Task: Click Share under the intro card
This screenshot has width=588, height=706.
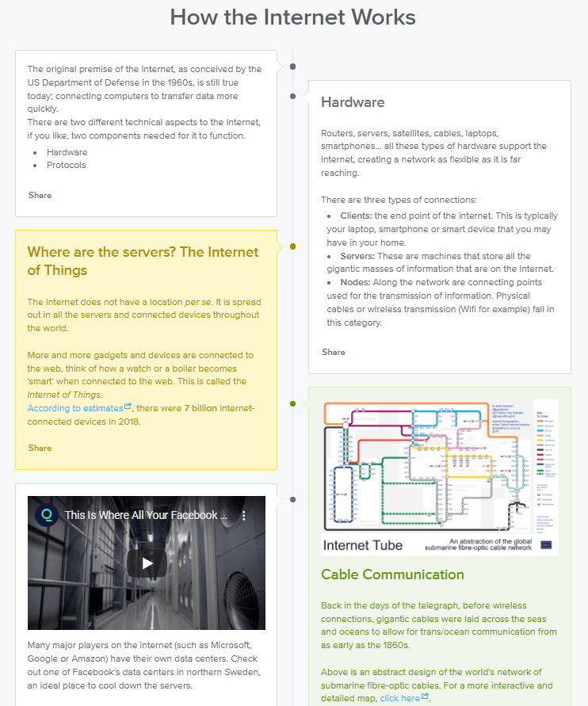Action: 40,195
